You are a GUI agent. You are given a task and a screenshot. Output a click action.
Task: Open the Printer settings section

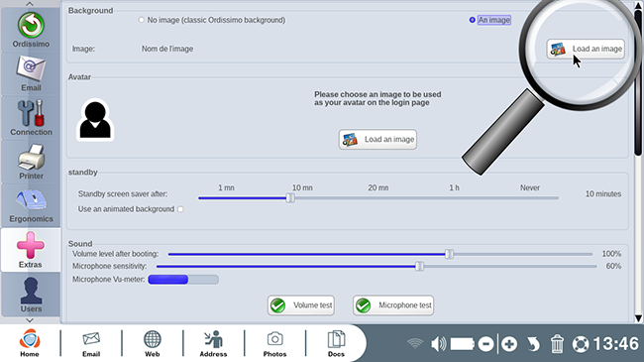pos(31,162)
